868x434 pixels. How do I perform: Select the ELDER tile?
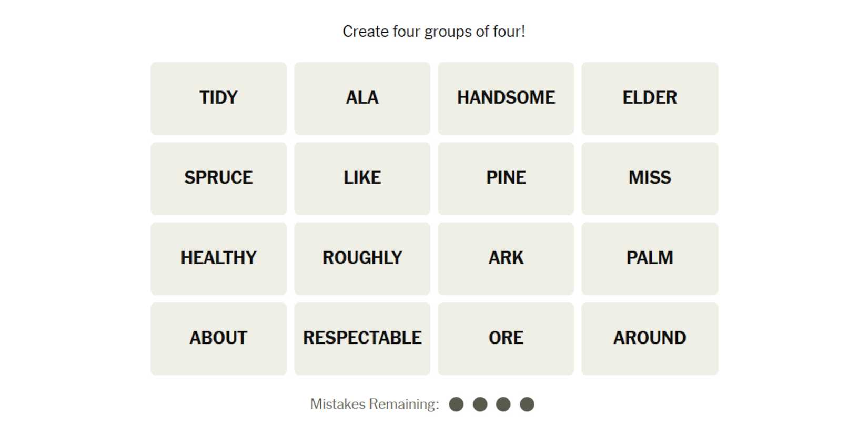click(x=650, y=98)
